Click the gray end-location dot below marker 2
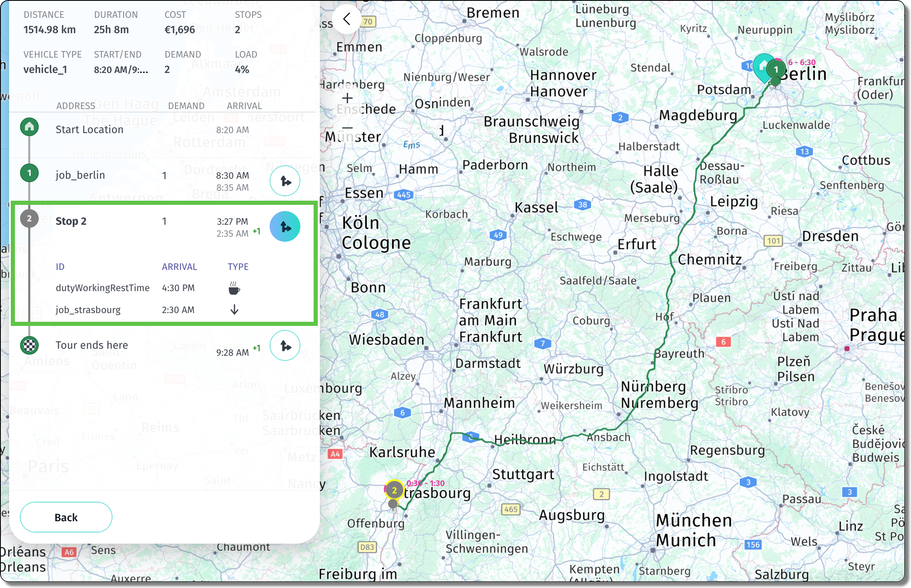Screen dimensions: 911x588 (392, 504)
